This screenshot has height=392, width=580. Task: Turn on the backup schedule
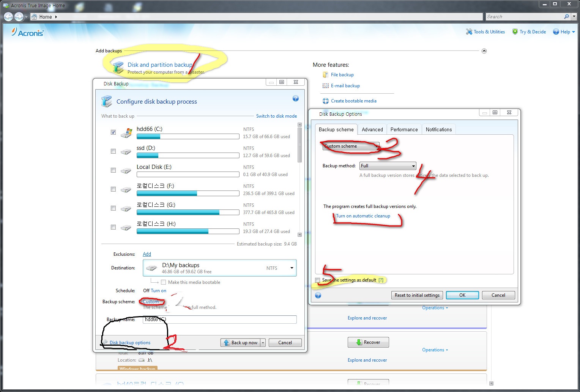159,291
